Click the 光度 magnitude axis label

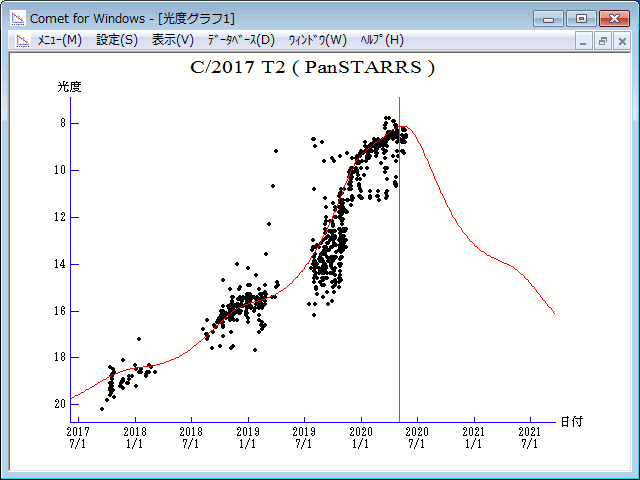coord(69,87)
